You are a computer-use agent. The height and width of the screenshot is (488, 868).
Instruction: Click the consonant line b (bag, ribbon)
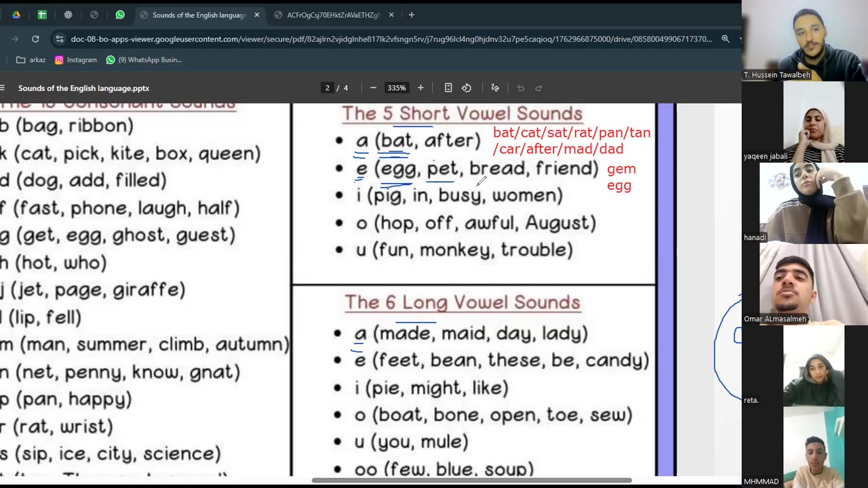pyautogui.click(x=66, y=126)
